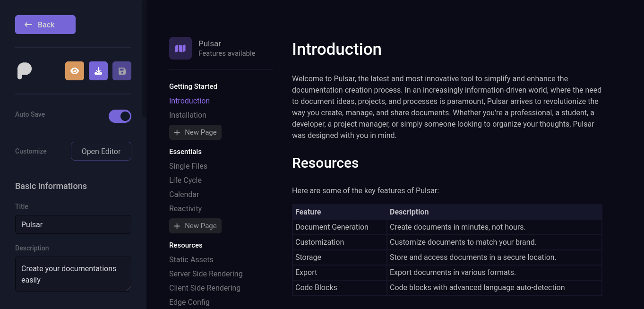
Task: Click the floppy disk save icon
Action: [x=122, y=71]
